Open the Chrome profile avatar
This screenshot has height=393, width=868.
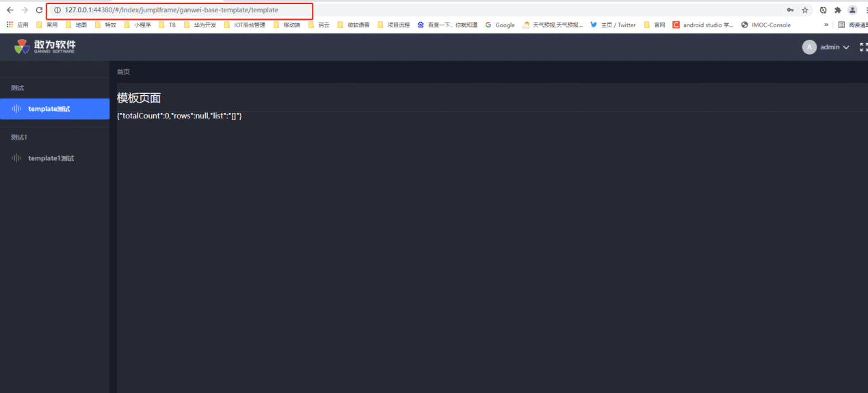852,10
